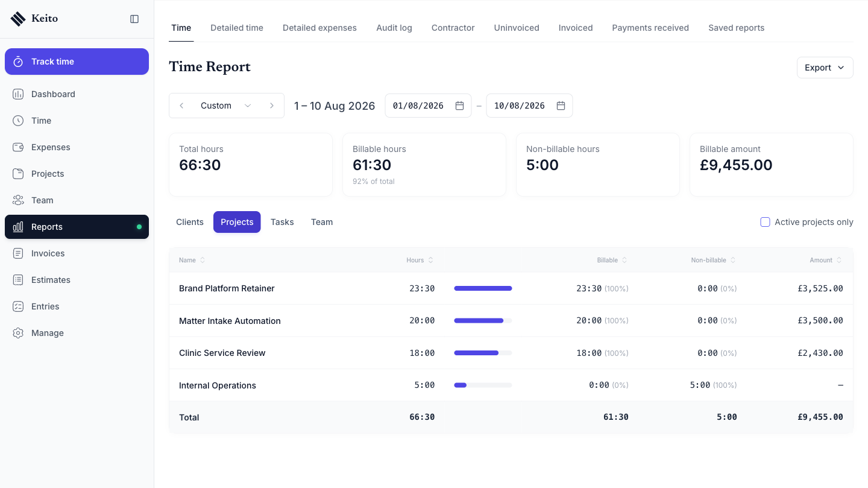Open the Custom period dropdown
Viewport: 868px width, 488px height.
pos(227,106)
